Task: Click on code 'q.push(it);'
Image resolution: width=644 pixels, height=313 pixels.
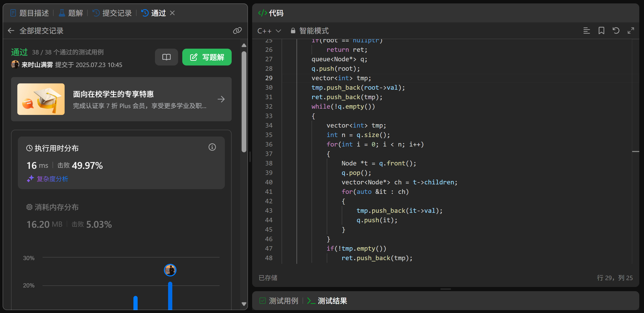Action: tap(377, 220)
